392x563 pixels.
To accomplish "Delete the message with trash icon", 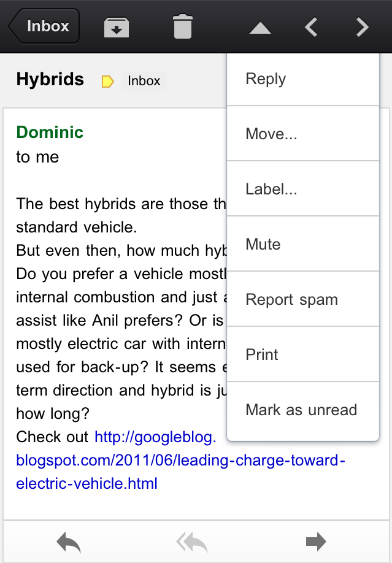I will coord(183,27).
